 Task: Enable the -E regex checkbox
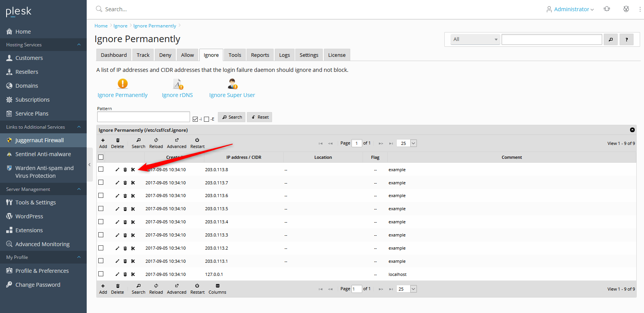207,119
